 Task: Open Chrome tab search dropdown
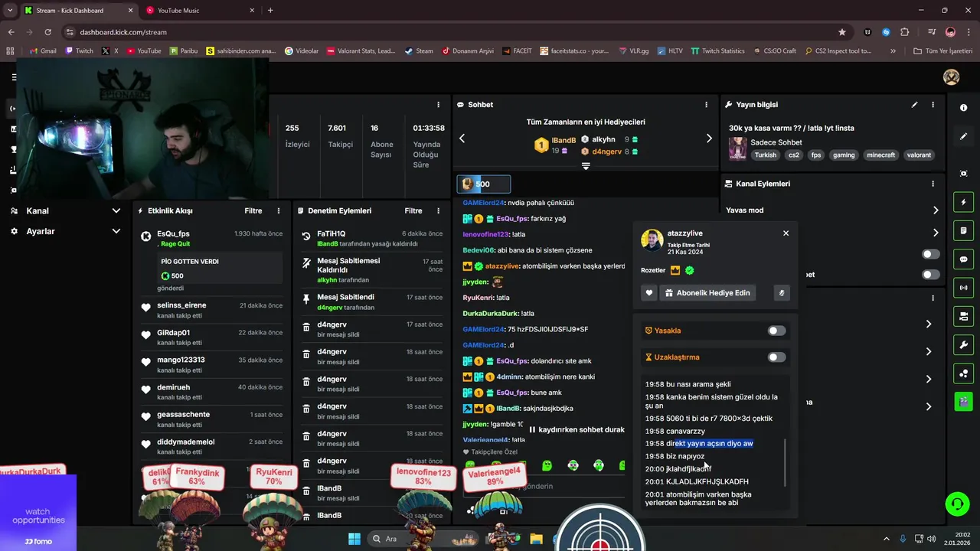10,10
